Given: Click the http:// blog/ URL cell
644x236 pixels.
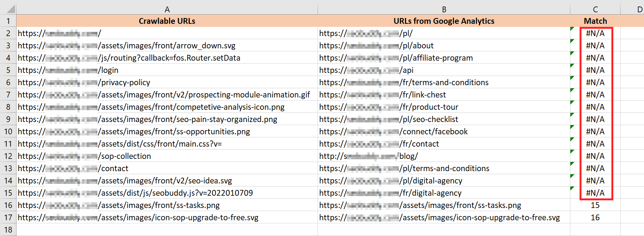Looking at the screenshot, I should click(x=444, y=156).
